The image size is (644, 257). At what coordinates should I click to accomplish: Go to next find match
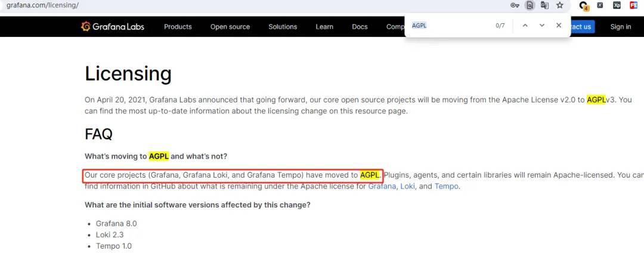[x=541, y=26]
